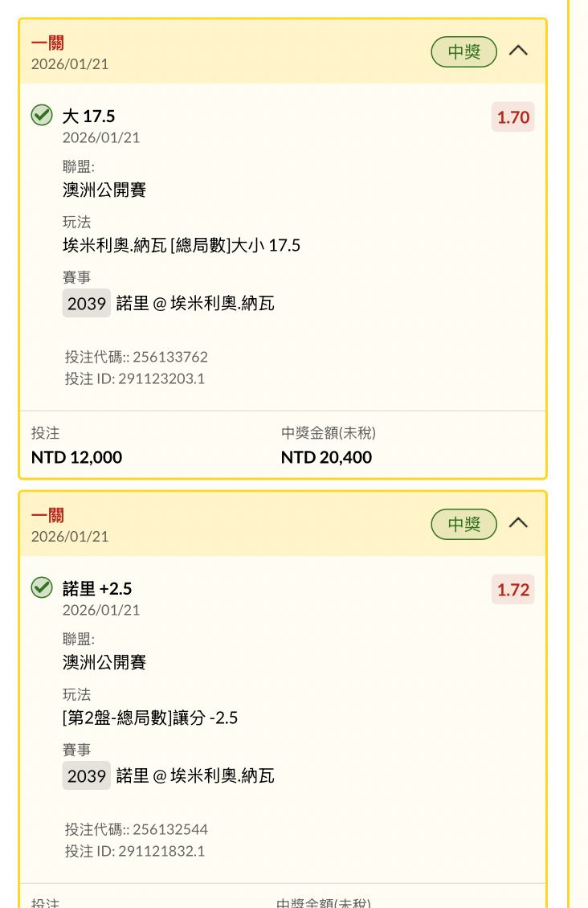Click event code 2039 in the second card
This screenshot has height=908, width=588.
[x=87, y=776]
